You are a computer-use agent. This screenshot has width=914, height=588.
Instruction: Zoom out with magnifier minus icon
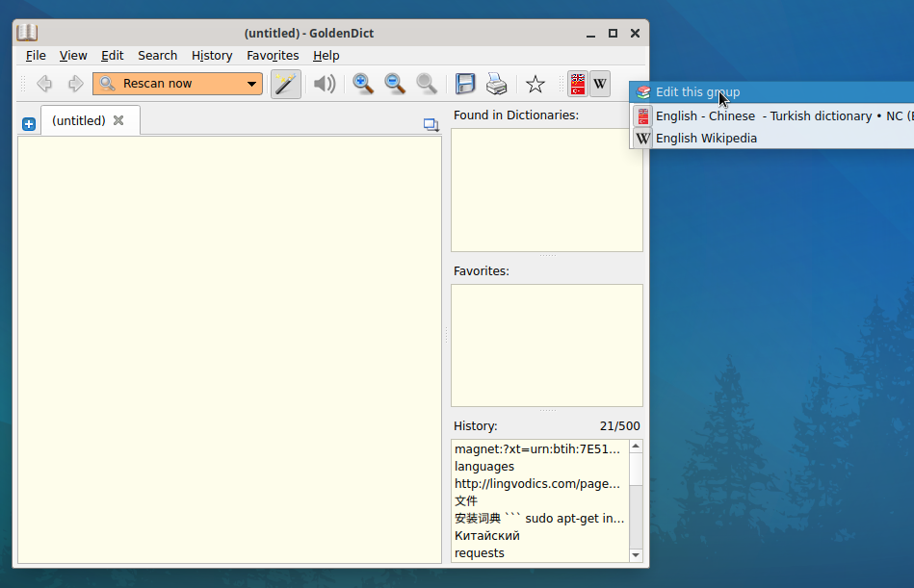point(395,84)
